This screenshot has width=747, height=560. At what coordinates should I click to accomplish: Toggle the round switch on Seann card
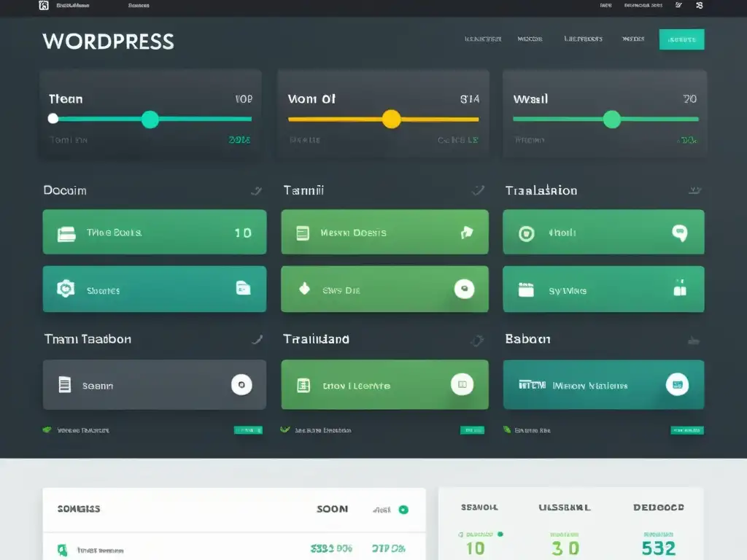(x=241, y=385)
